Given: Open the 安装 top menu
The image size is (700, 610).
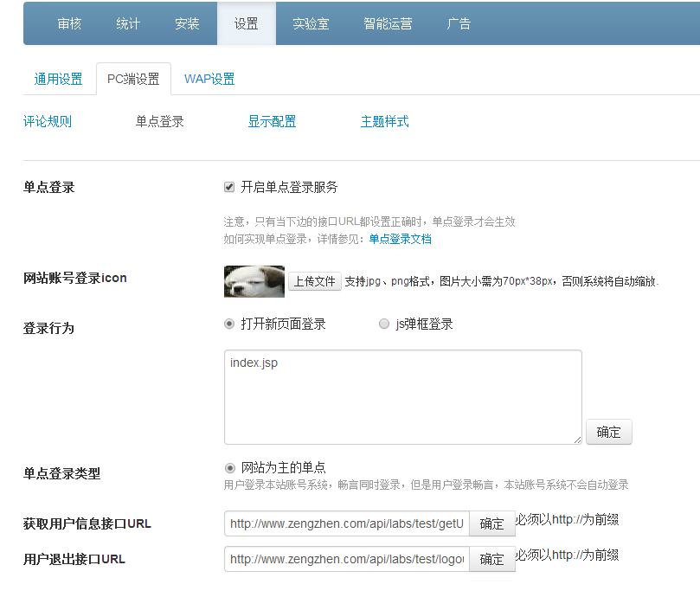Looking at the screenshot, I should click(x=187, y=23).
